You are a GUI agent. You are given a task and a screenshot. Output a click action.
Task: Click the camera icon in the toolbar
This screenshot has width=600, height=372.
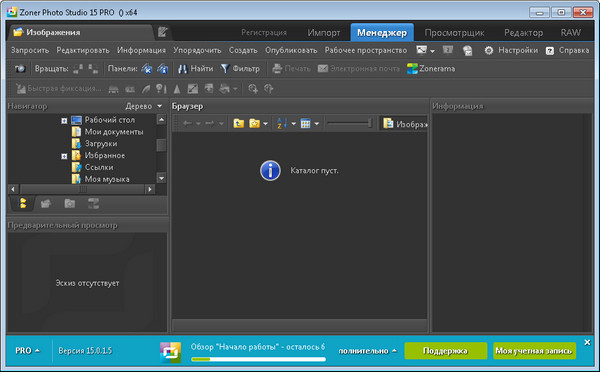tap(20, 69)
